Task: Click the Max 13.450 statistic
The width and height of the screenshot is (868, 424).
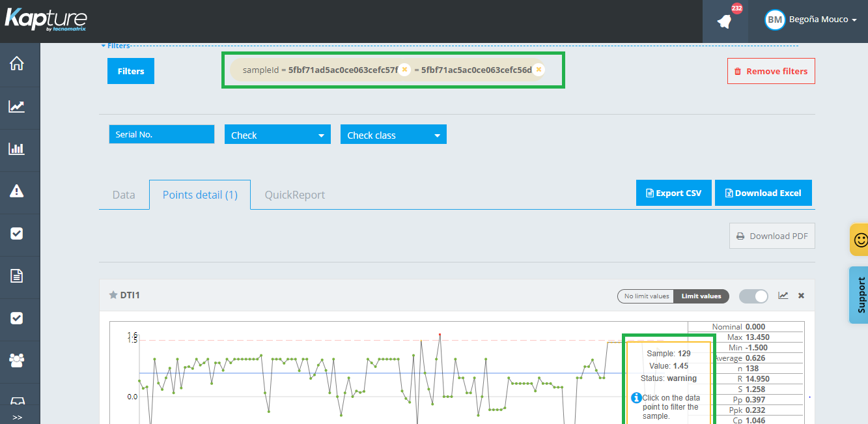Action: point(749,337)
